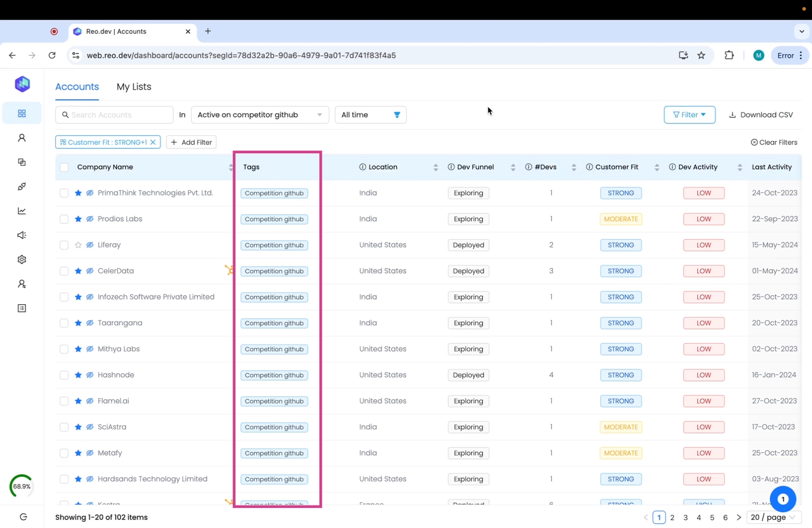Switch to the My Lists tab
The height and width of the screenshot is (528, 812).
pos(134,87)
